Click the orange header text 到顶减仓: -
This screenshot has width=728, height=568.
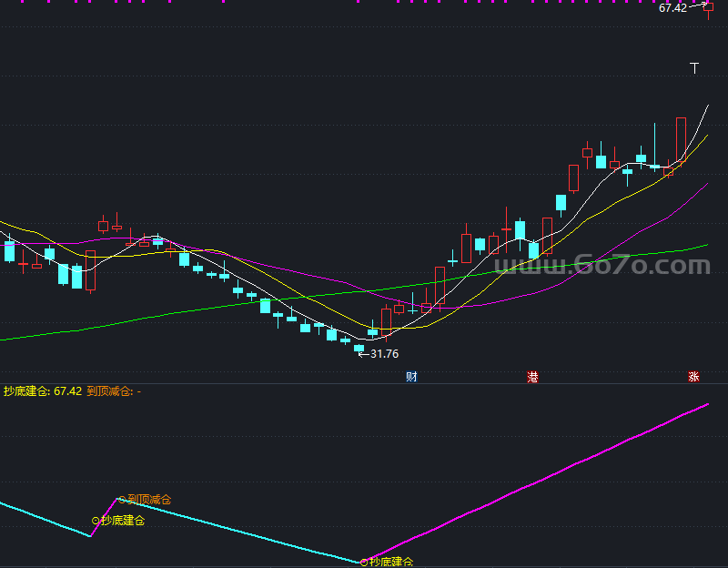[x=114, y=391]
